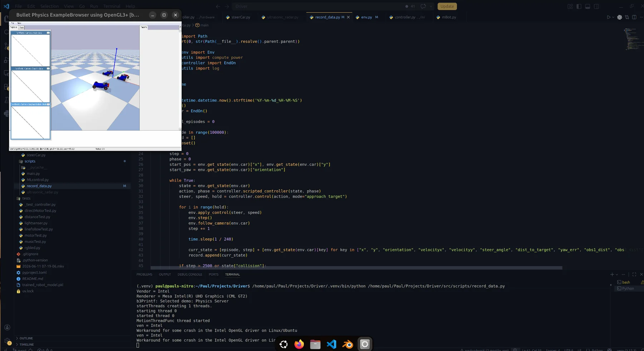This screenshot has height=351, width=644.
Task: Click the Synthetic Camera Depth data preview
Action: click(x=30, y=86)
